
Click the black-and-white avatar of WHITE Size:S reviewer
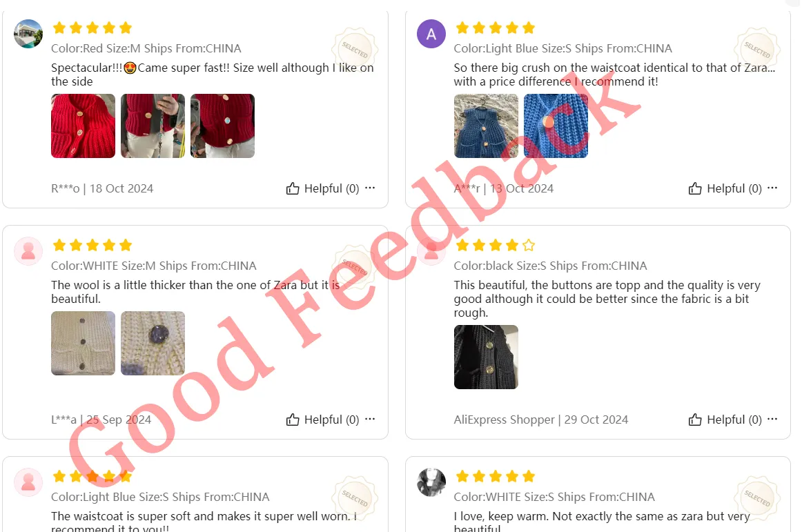coord(431,482)
